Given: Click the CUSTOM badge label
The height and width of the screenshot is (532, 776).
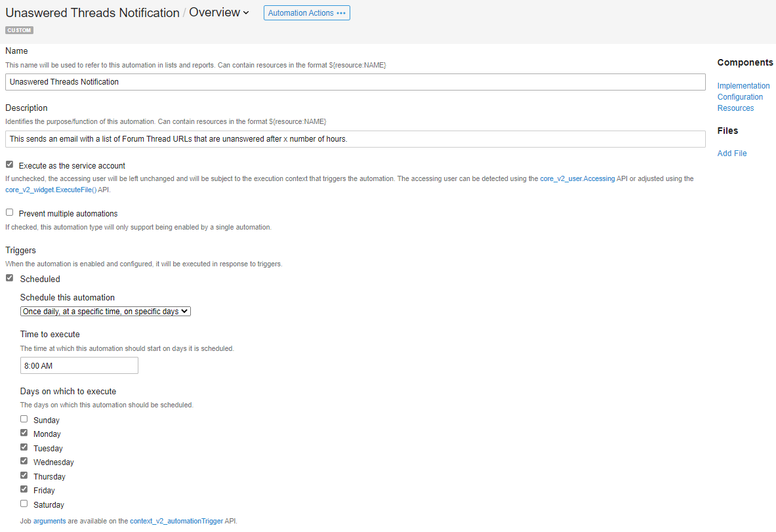Looking at the screenshot, I should pyautogui.click(x=19, y=30).
